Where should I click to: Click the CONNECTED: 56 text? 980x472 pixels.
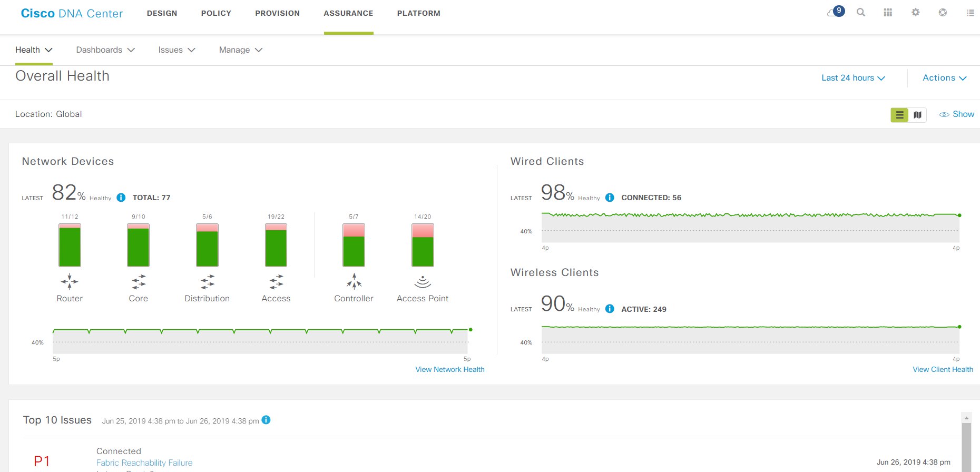(651, 198)
